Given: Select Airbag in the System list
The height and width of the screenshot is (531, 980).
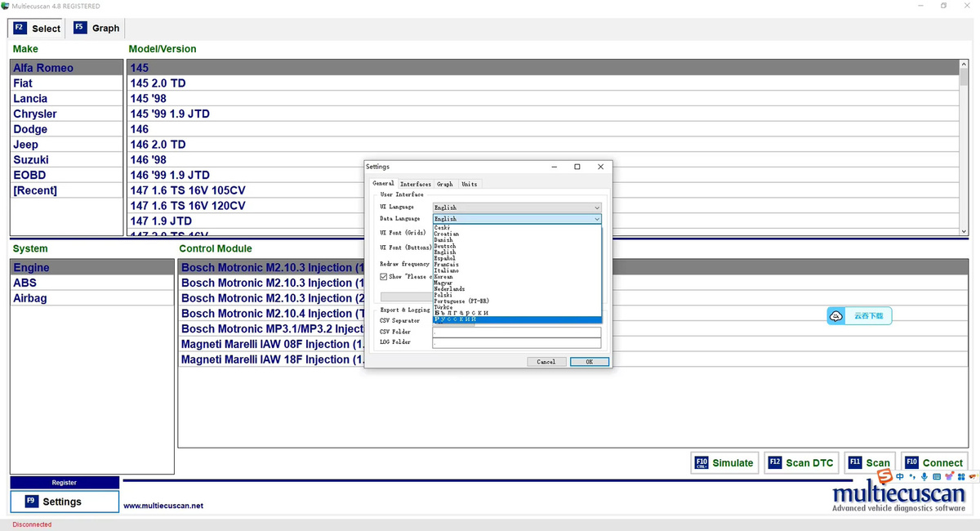Looking at the screenshot, I should pos(92,298).
